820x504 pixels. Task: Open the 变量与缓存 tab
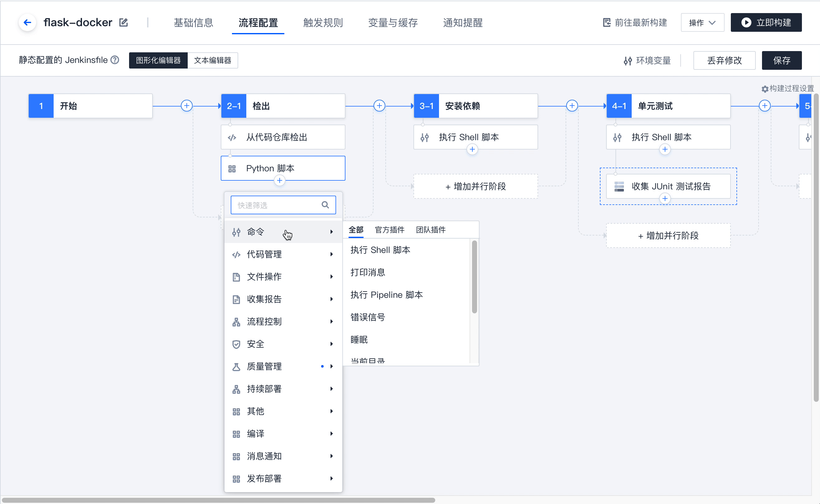(393, 23)
